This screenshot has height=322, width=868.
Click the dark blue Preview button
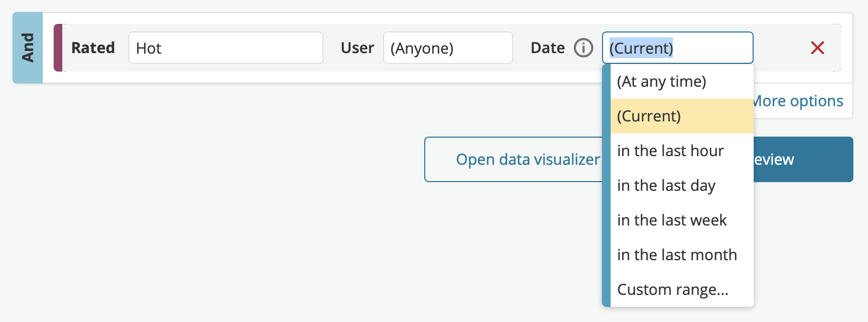[x=803, y=159]
